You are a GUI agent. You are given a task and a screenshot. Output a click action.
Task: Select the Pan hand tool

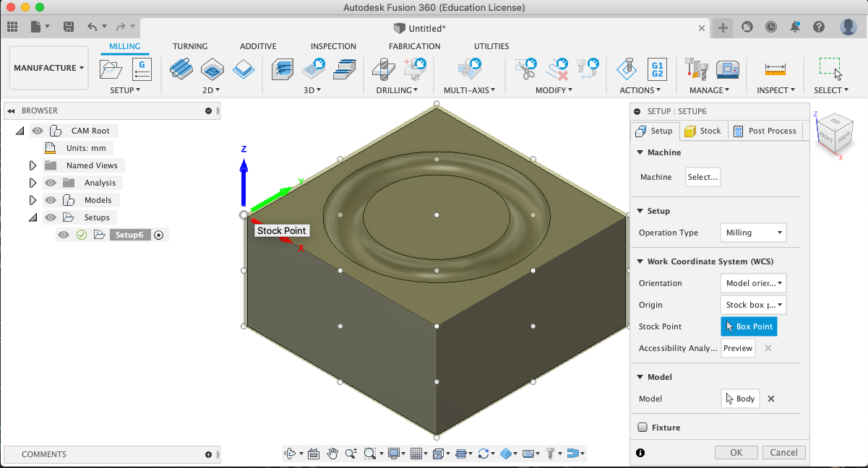[x=332, y=454]
